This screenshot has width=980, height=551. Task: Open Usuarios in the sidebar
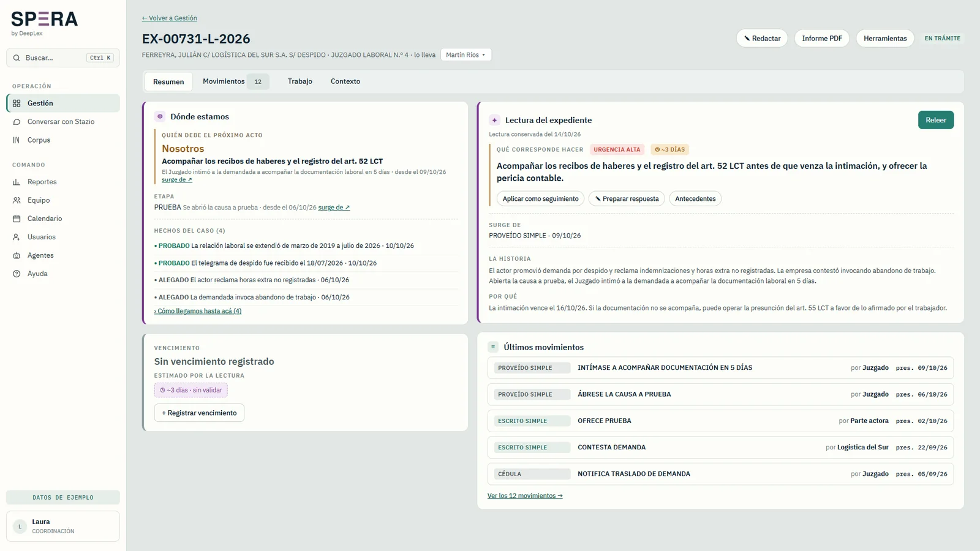pyautogui.click(x=63, y=237)
